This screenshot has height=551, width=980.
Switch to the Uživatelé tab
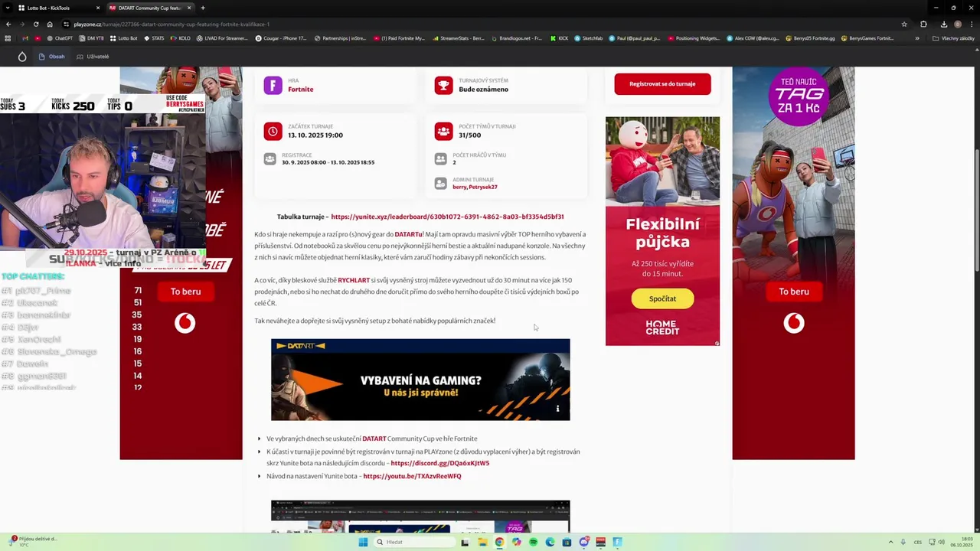pyautogui.click(x=93, y=57)
